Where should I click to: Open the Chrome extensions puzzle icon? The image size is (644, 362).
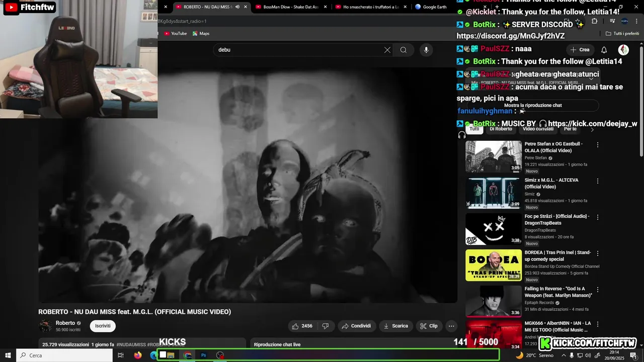(595, 21)
